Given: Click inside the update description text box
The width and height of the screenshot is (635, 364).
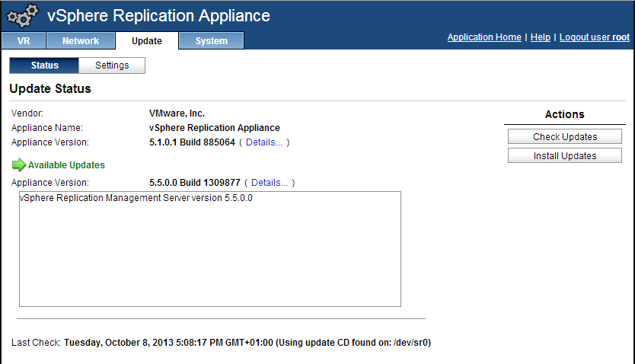Looking at the screenshot, I should (209, 251).
